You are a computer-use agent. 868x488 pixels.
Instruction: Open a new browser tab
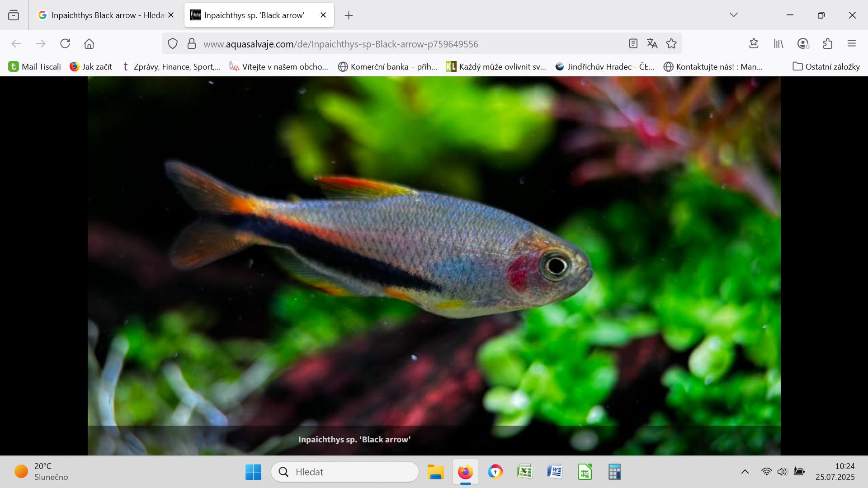[x=349, y=15]
